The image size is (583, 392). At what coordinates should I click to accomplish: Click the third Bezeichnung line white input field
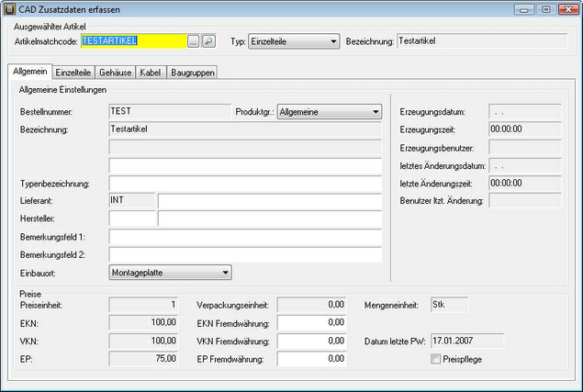[x=245, y=165]
